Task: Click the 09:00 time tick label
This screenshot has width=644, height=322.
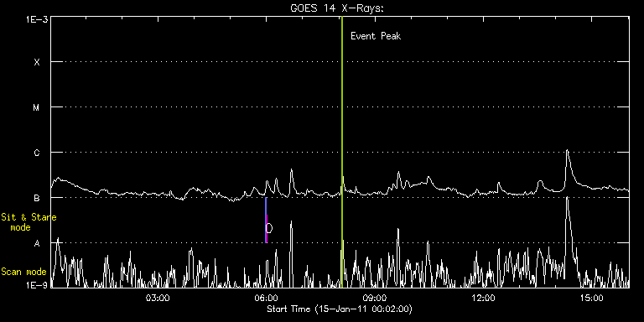Action: [x=375, y=298]
